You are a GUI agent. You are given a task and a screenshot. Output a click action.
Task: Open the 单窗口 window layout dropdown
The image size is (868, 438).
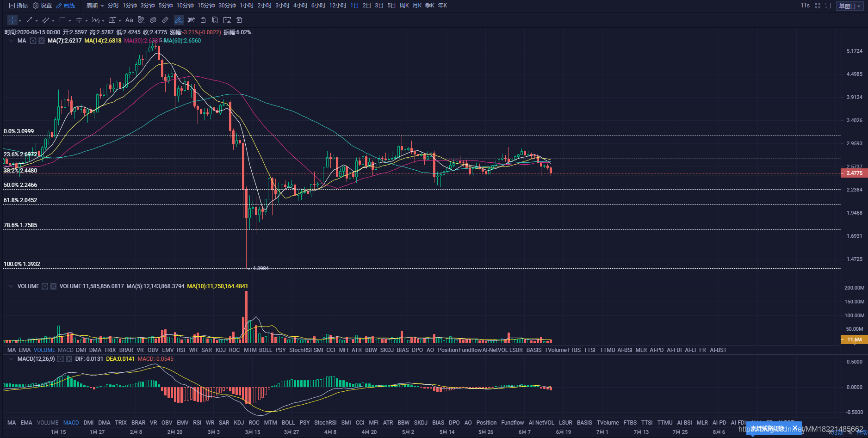[850, 6]
